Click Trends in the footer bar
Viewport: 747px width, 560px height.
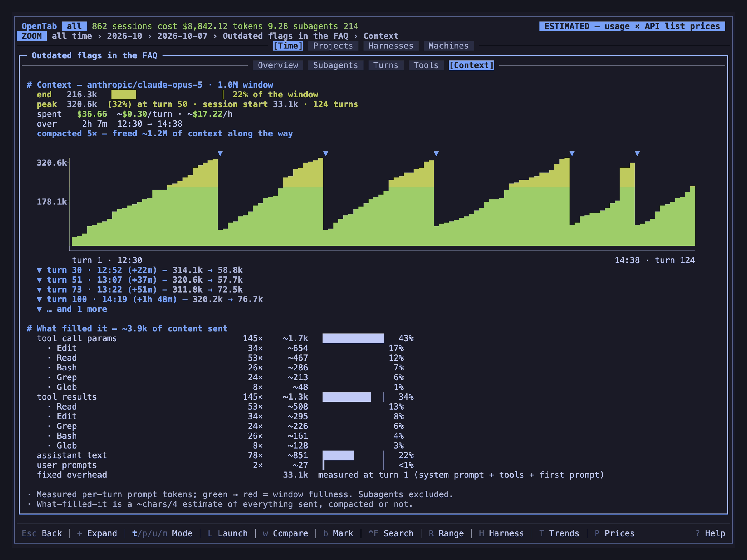pyautogui.click(x=559, y=534)
